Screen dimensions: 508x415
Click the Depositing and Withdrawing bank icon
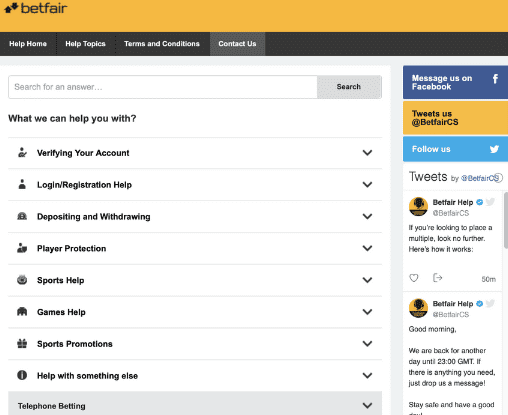tap(22, 216)
